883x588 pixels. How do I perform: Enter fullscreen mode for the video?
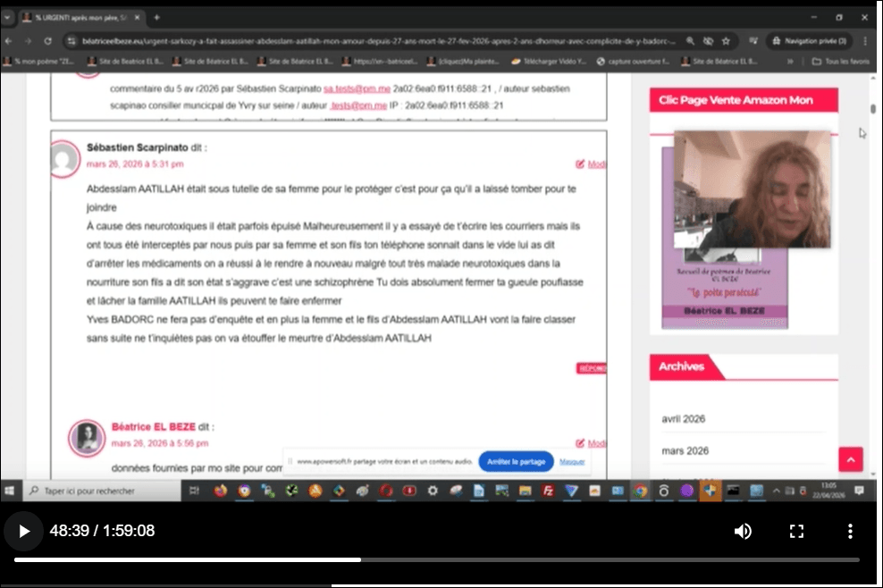(x=796, y=531)
